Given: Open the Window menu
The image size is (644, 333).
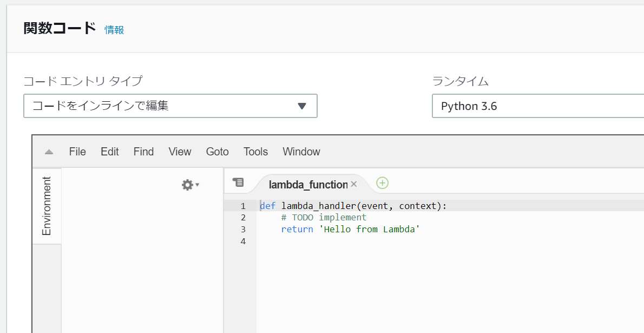Looking at the screenshot, I should pos(301,152).
